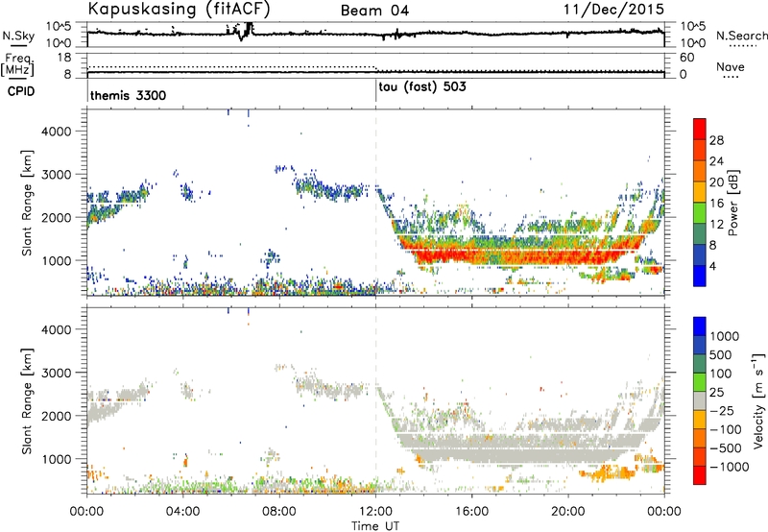Select the Slant Range axis title of the velocity panel
The width and height of the screenshot is (768, 532).
[27, 401]
